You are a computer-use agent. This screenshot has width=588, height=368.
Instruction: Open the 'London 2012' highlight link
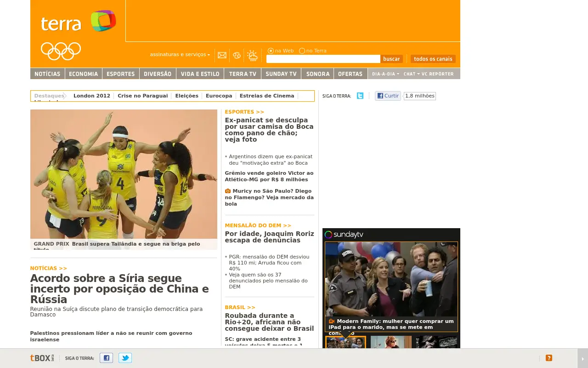[x=92, y=96]
